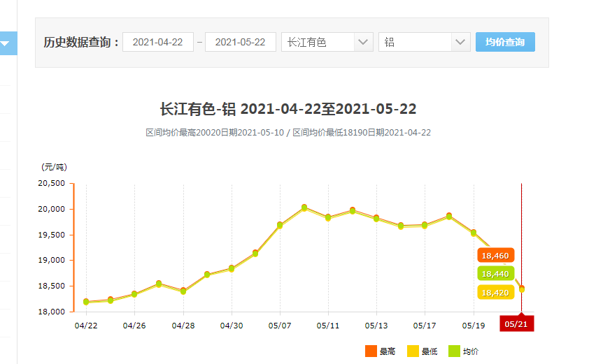Screen dimensions: 589x364
Task: Click the 05/21 highlighted date marker
Action: click(x=516, y=324)
